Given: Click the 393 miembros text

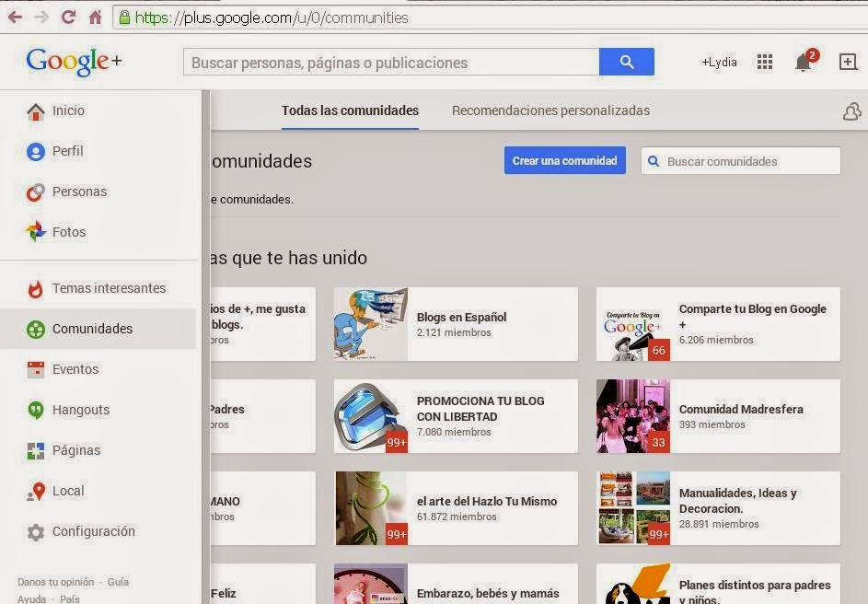Looking at the screenshot, I should coord(712,424).
